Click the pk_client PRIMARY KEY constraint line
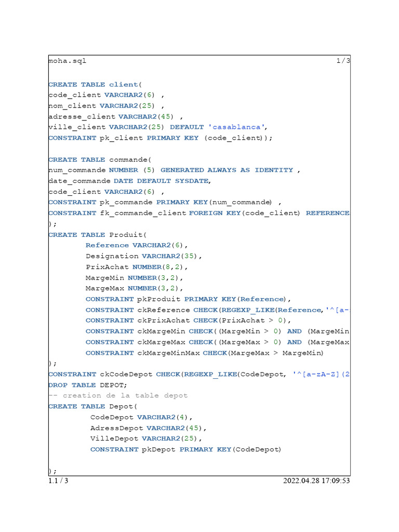The height and width of the screenshot is (532, 399). [x=160, y=138]
